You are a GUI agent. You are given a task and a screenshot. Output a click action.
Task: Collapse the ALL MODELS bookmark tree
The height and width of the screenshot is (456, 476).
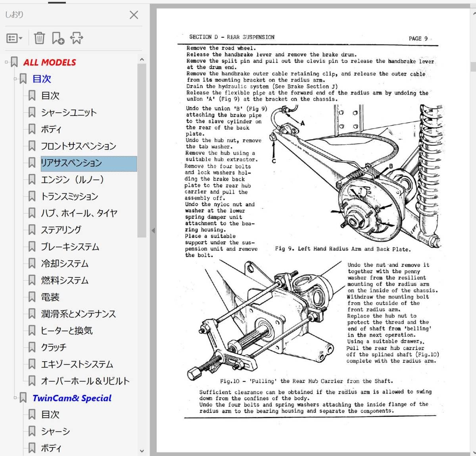click(x=6, y=62)
